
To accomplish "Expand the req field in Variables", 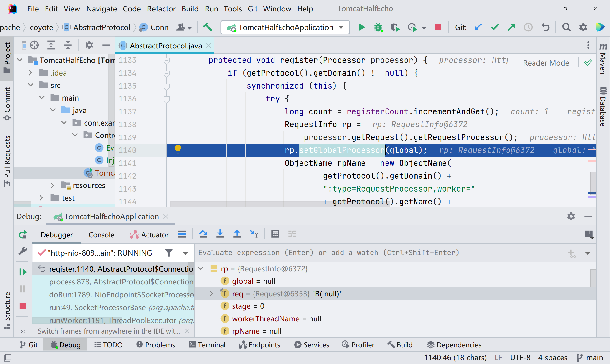I will pos(211,293).
